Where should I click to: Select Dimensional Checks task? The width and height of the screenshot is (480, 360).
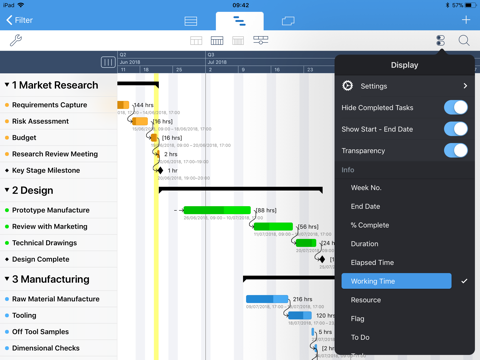(59, 348)
